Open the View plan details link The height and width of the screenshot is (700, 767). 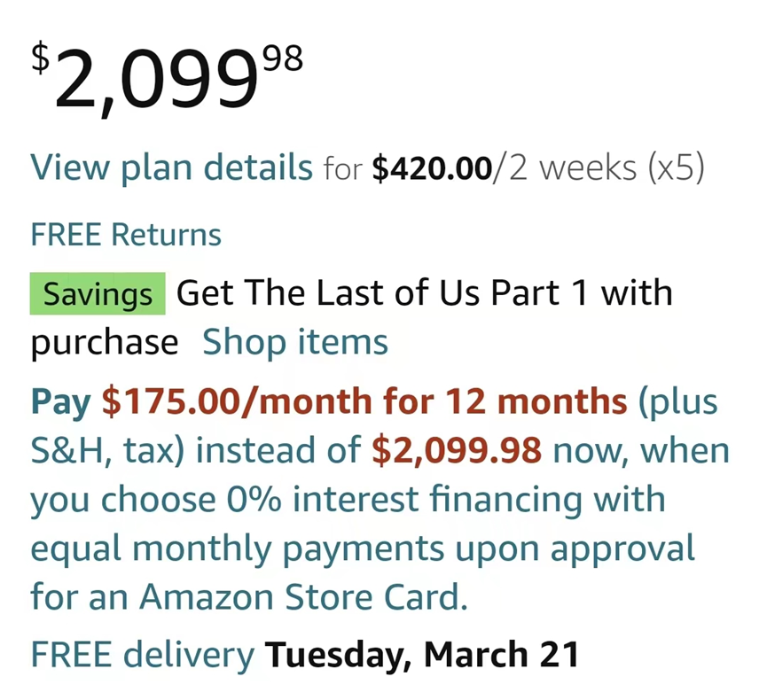[171, 167]
